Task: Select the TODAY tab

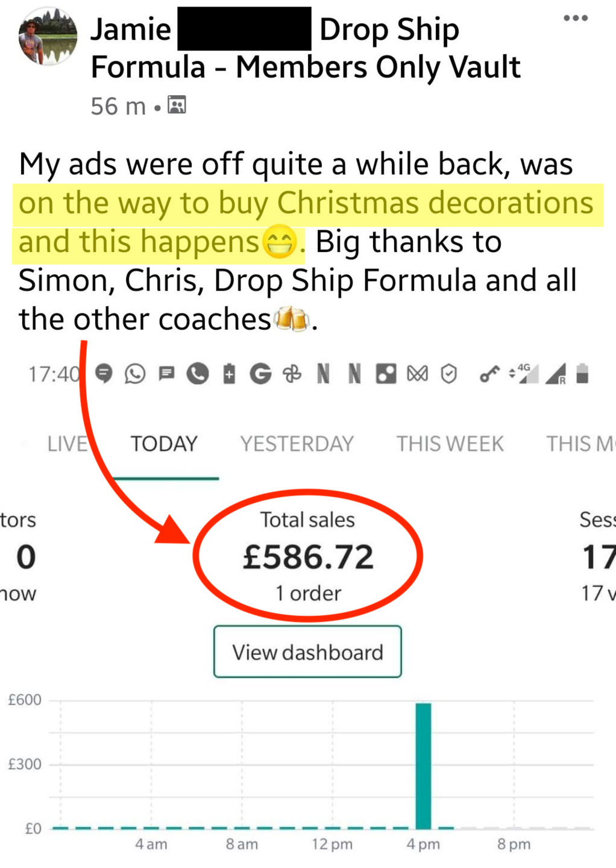Action: [x=164, y=444]
